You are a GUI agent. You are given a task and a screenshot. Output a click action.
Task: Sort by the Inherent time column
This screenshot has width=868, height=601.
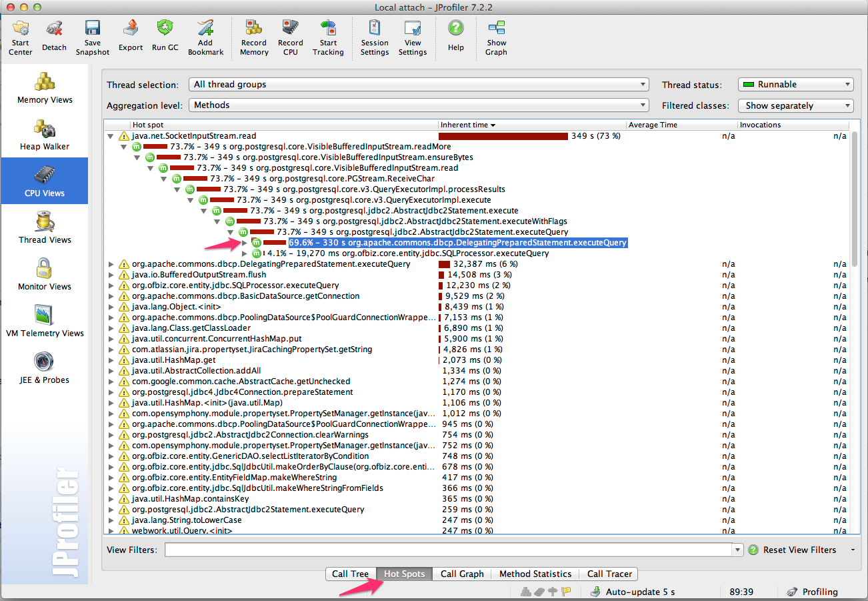pos(531,125)
